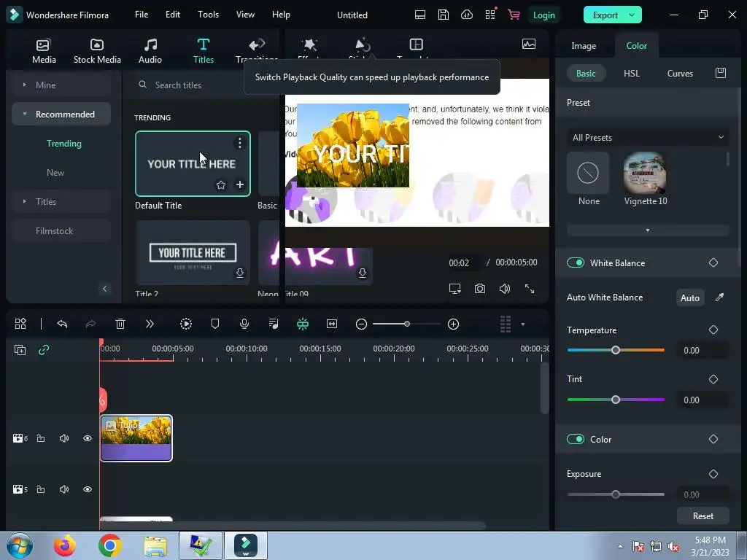Open the All Presets dropdown
The image size is (747, 560).
tap(648, 138)
